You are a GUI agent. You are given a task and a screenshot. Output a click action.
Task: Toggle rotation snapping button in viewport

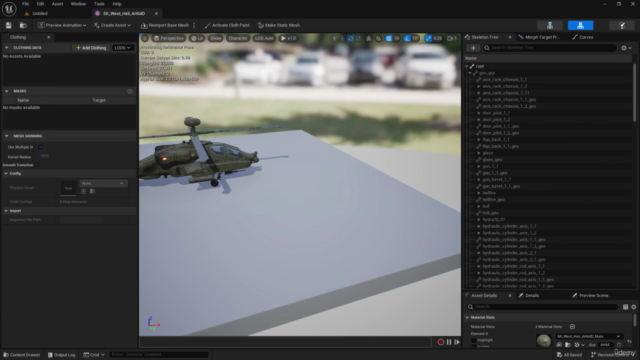(x=407, y=38)
